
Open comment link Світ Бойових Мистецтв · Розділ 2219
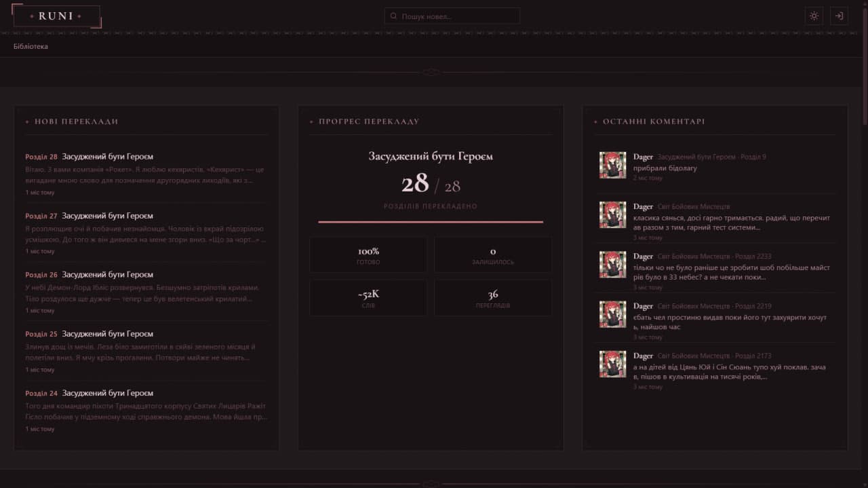714,306
